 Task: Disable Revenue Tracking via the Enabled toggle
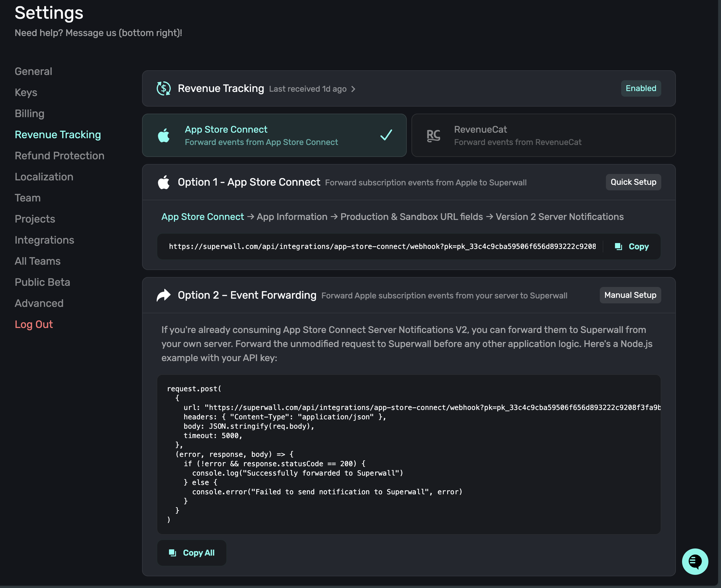pyautogui.click(x=641, y=88)
